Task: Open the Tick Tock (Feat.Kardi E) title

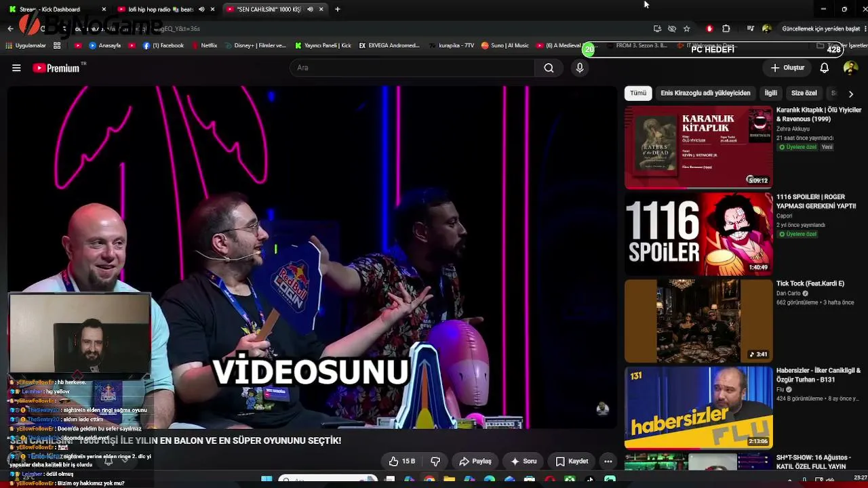Action: coord(810,283)
